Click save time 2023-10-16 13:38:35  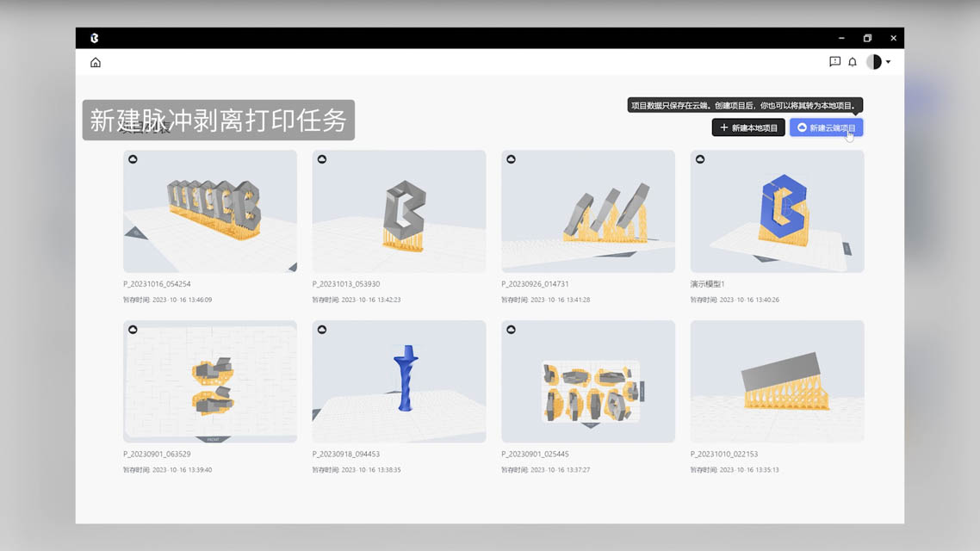(357, 470)
